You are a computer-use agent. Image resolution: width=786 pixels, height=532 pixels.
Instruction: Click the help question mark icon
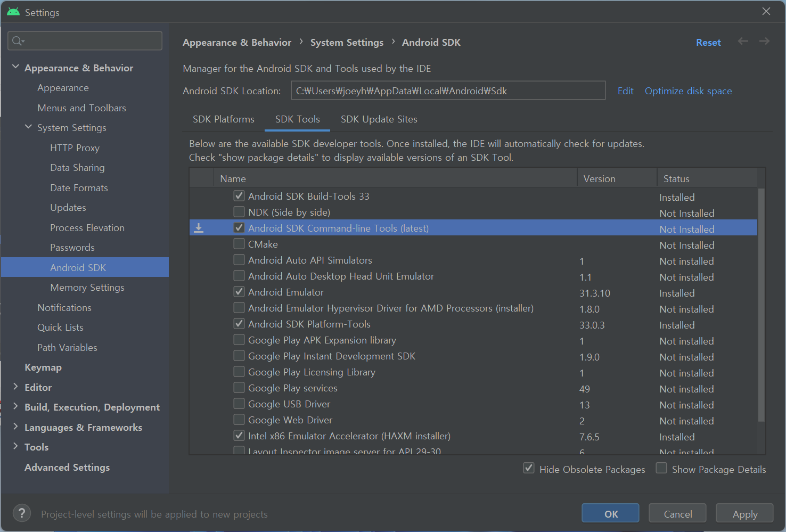21,513
